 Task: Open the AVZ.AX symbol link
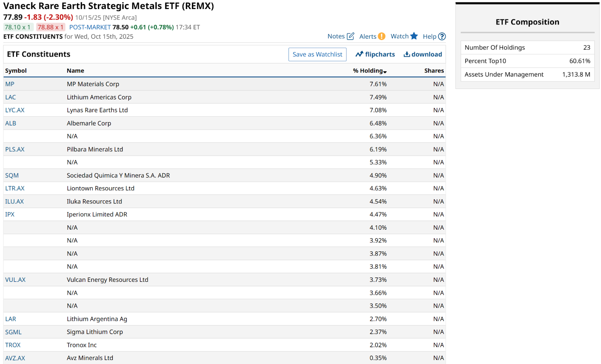click(x=15, y=358)
